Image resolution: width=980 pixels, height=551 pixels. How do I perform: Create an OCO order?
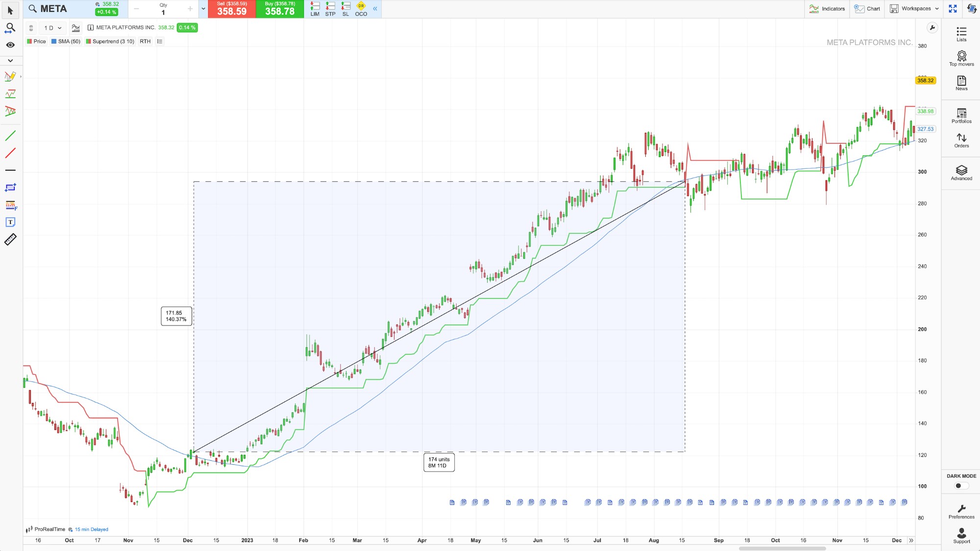coord(361,9)
